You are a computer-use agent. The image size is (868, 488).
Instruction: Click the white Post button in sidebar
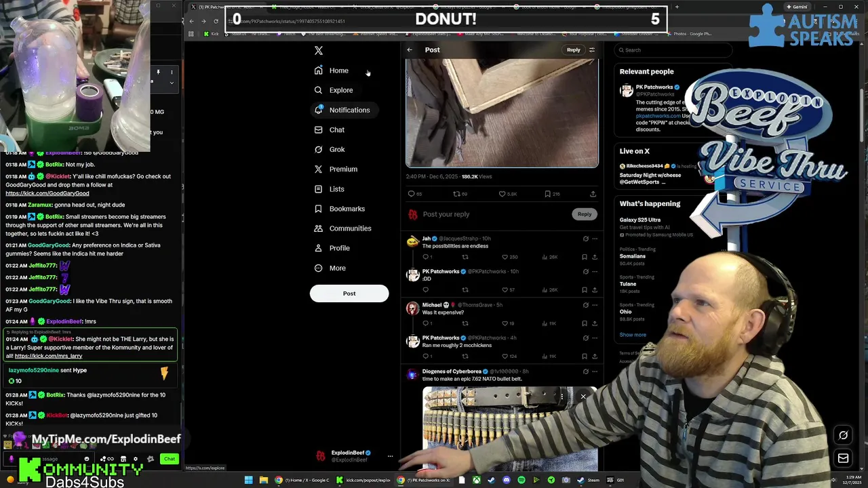click(x=349, y=293)
